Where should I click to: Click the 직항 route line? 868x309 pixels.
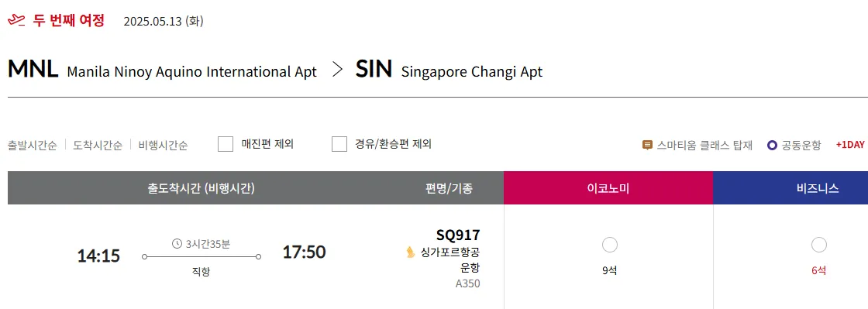click(201, 256)
